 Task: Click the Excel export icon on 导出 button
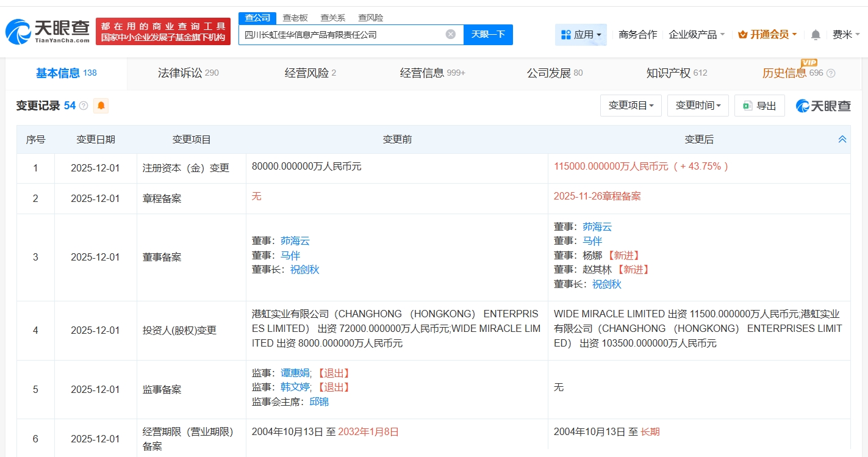pyautogui.click(x=748, y=106)
